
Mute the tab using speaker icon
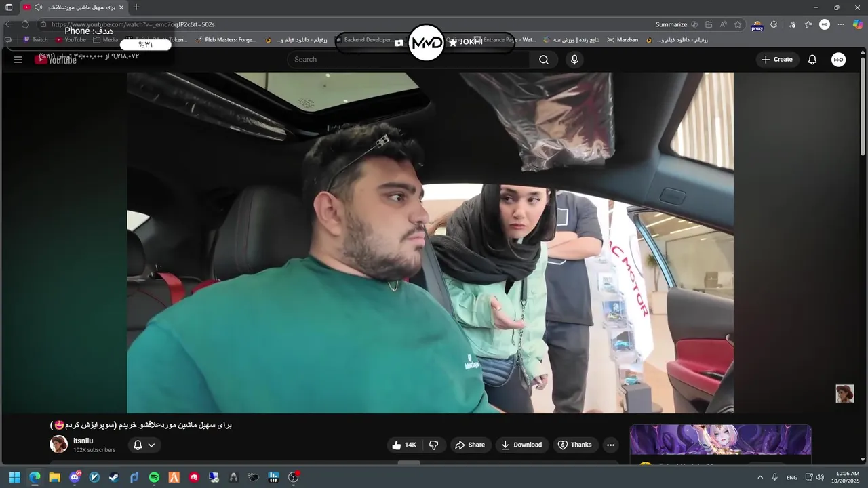(x=38, y=7)
